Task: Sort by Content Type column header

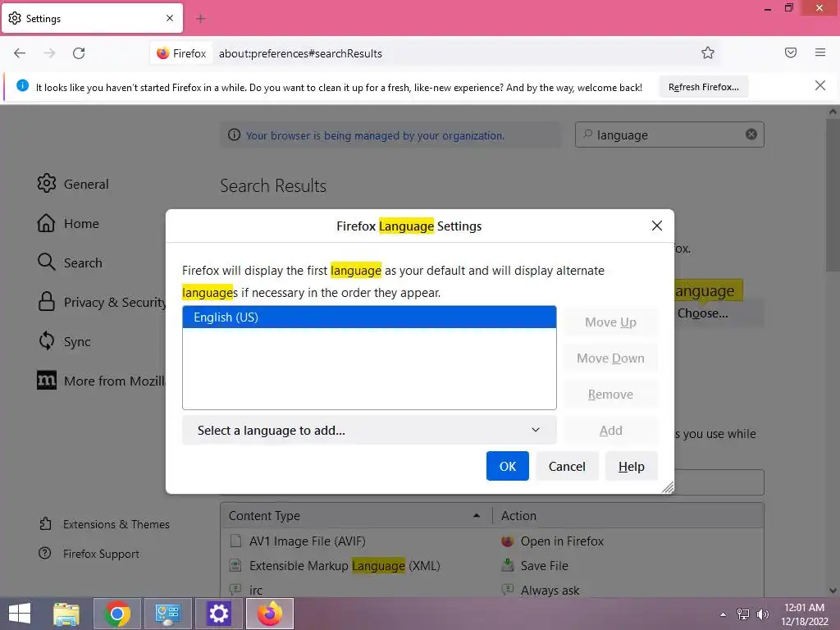Action: click(x=354, y=515)
